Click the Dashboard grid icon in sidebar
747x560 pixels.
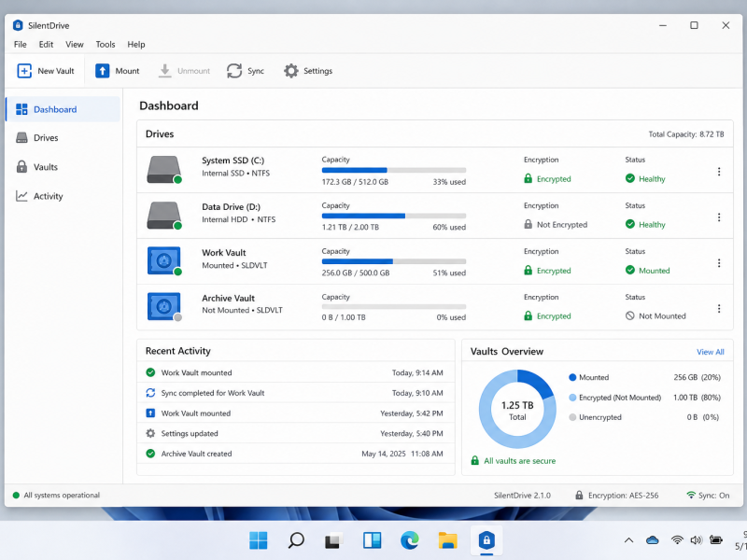pos(21,109)
